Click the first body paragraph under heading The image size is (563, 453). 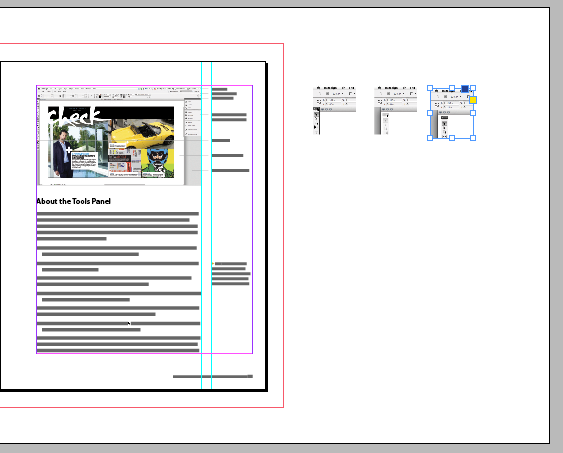117,226
